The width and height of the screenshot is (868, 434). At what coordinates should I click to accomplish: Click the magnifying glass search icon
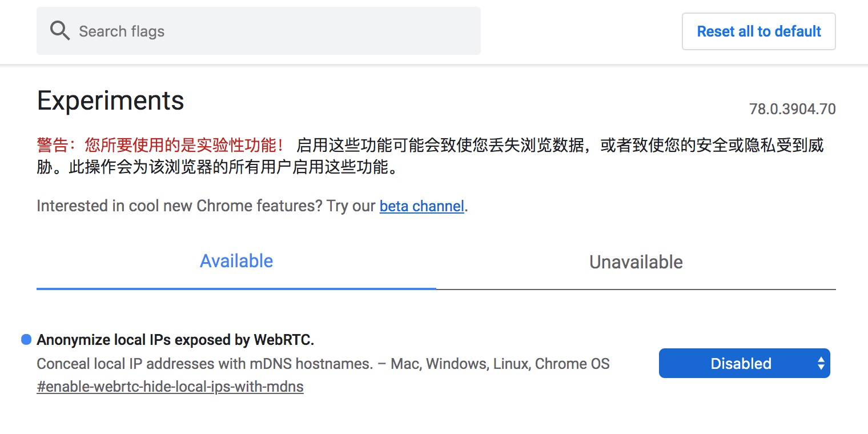(60, 31)
